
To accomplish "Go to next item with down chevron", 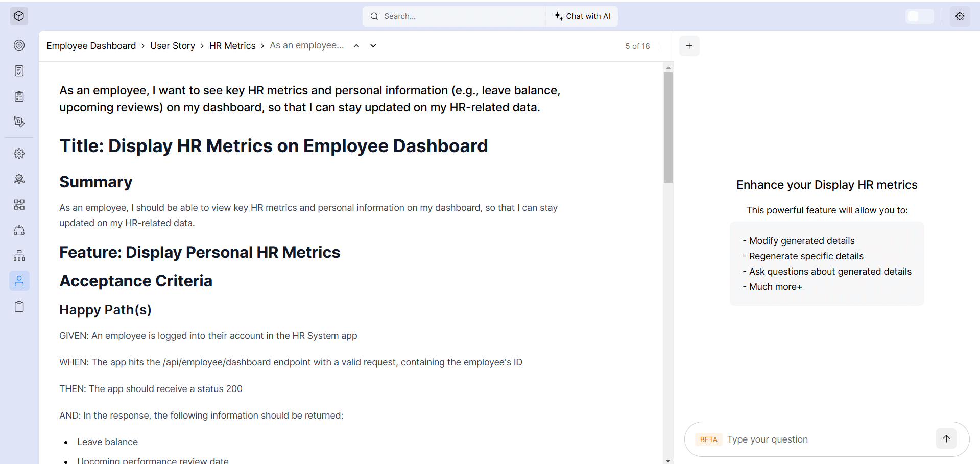I will click(x=373, y=46).
